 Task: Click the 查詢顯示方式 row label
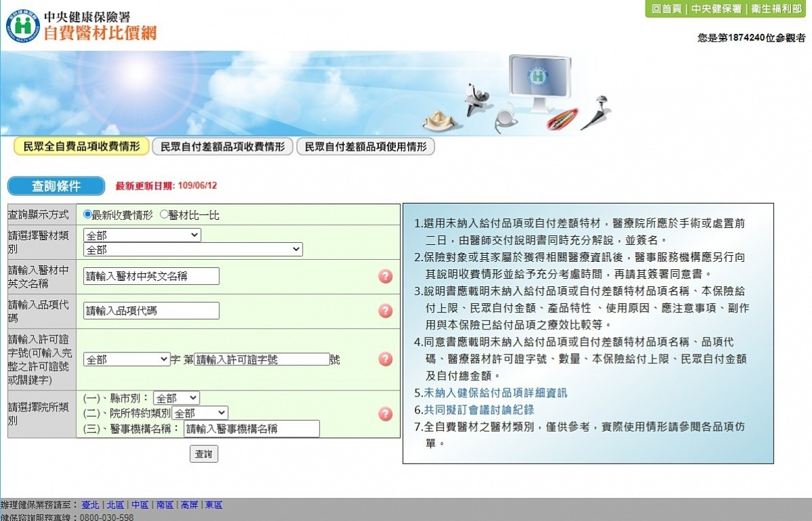[39, 214]
